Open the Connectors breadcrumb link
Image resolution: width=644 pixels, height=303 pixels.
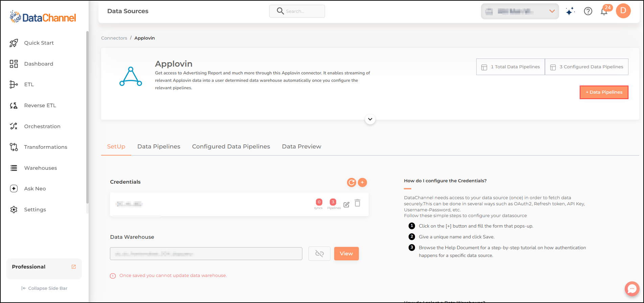[114, 38]
